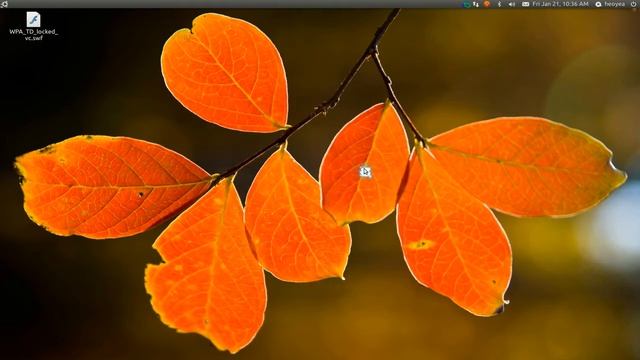Open the network connection indicator with up-down arrows
Image resolution: width=640 pixels, height=360 pixels.
coord(476,4)
